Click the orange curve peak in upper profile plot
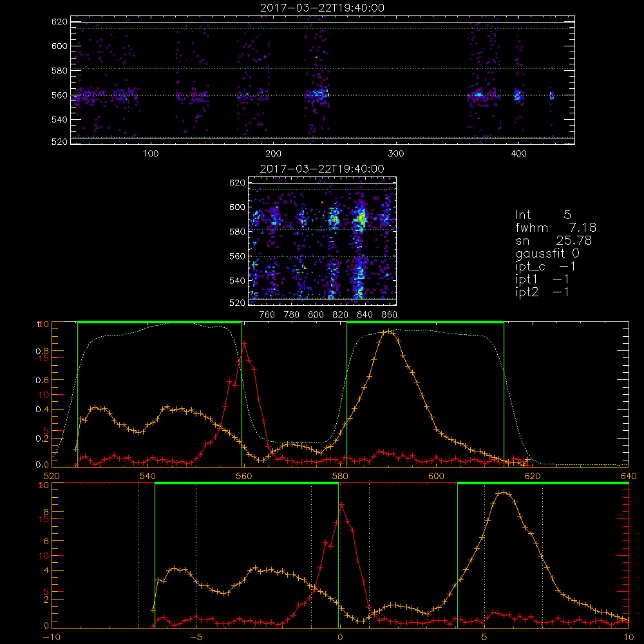Viewport: 644px width, 644px height. (x=388, y=331)
